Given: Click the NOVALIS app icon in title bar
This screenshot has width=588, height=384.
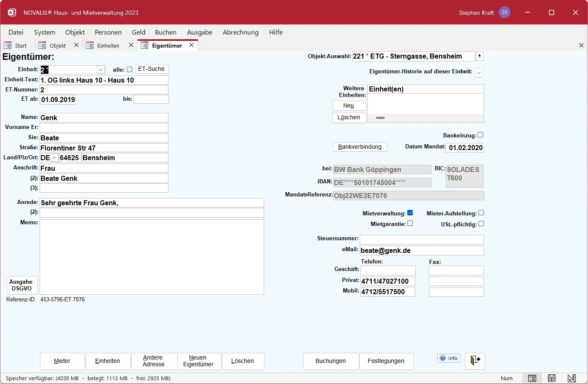Looking at the screenshot, I should click(x=12, y=13).
